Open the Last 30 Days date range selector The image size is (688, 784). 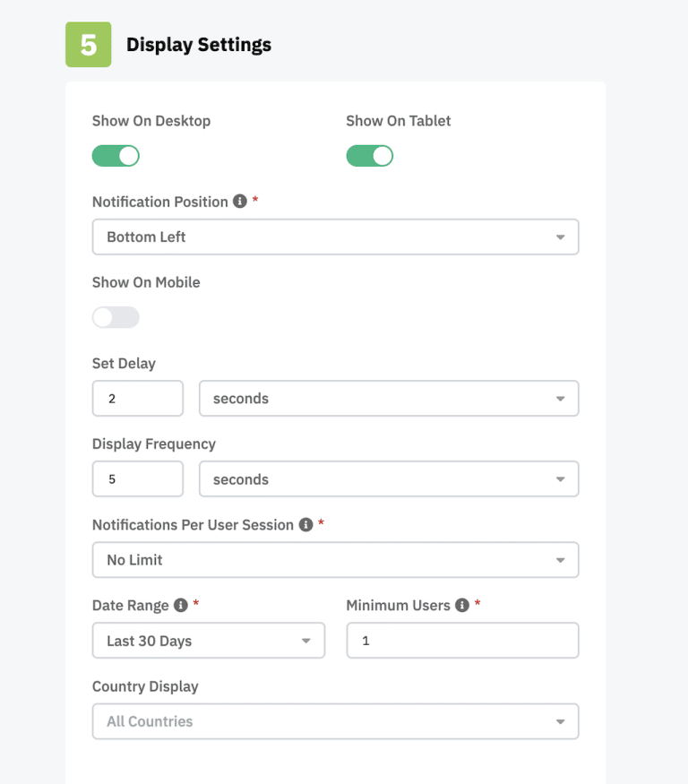click(x=208, y=640)
